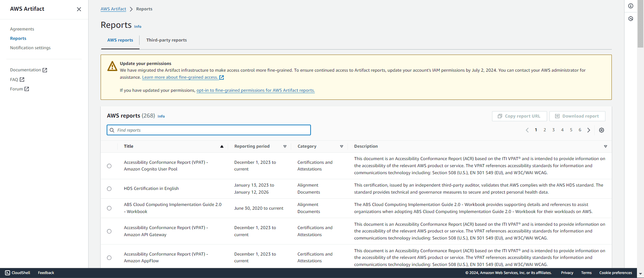Select the Amazon AppFlow VPAT report
Image resolution: width=644 pixels, height=278 pixels.
coord(109,258)
